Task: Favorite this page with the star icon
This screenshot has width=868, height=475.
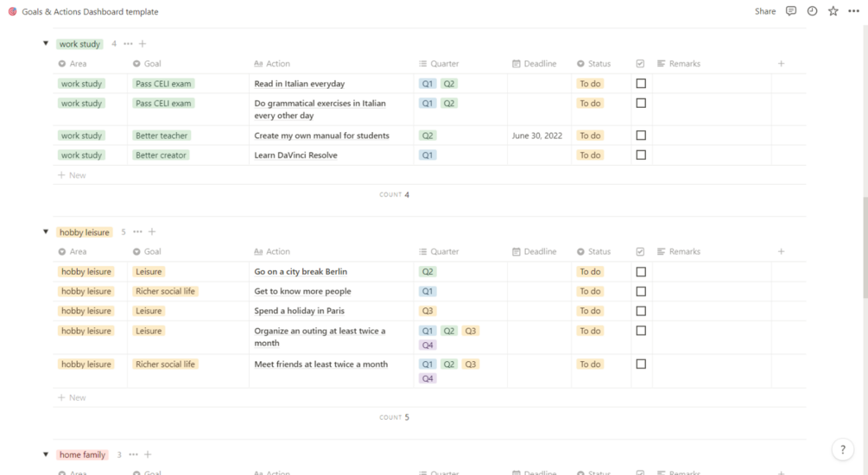Action: (833, 11)
